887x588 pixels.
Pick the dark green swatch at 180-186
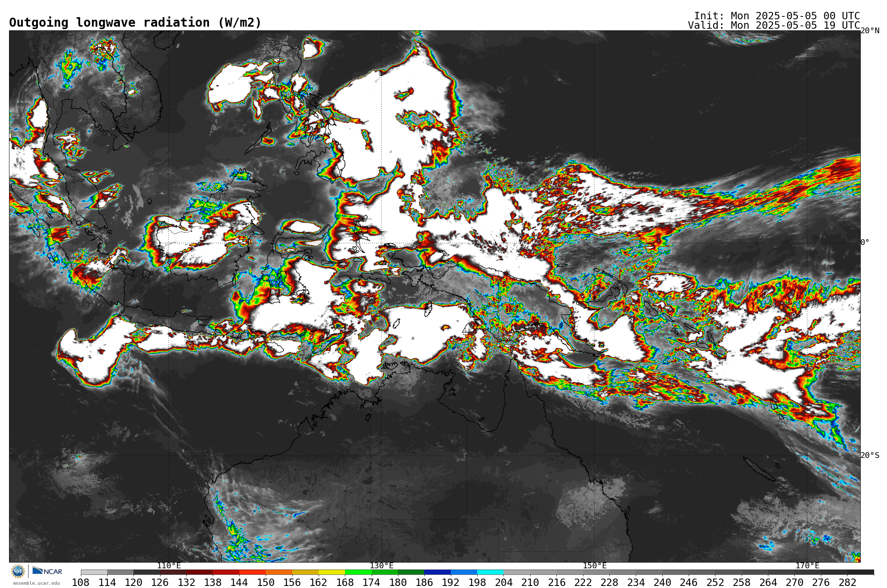pos(411,572)
